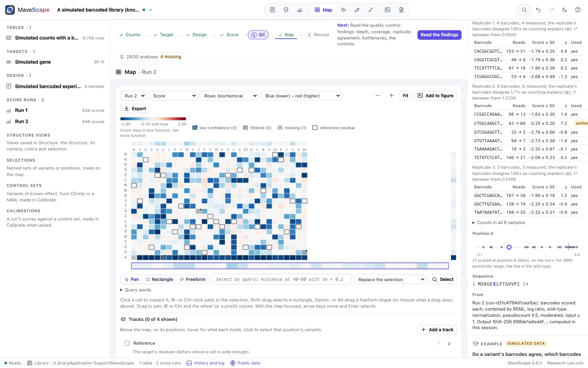Click the search magnifier icon
Image resolution: width=588 pixels, height=368 pixels.
[x=524, y=10]
